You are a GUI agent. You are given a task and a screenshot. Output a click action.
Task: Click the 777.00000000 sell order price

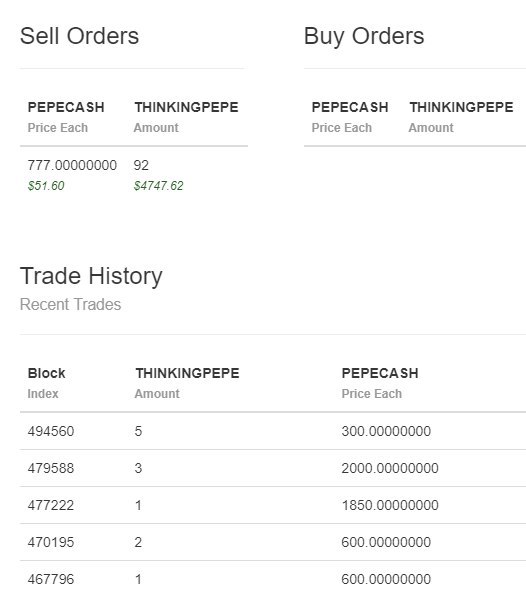72,165
